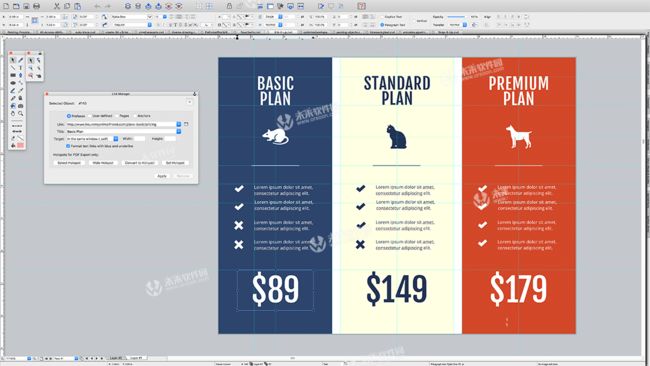Click the Undo arrow icon
The width and height of the screenshot is (650, 366).
(x=97, y=6)
